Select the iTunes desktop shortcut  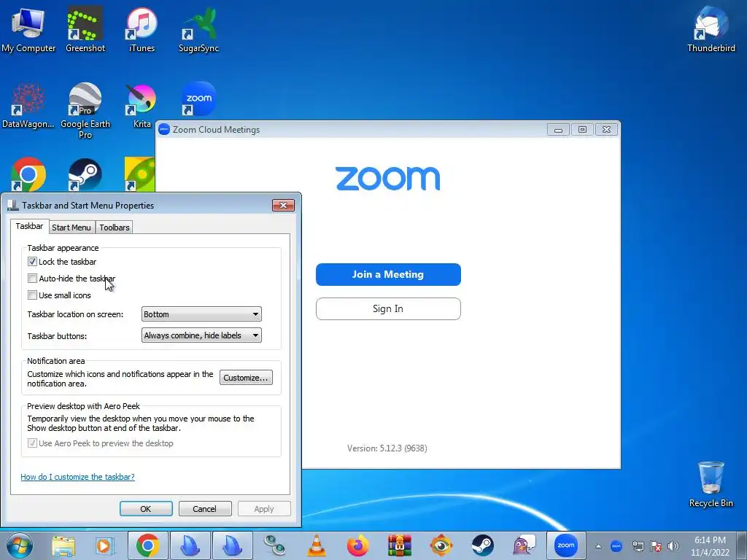[x=142, y=28]
